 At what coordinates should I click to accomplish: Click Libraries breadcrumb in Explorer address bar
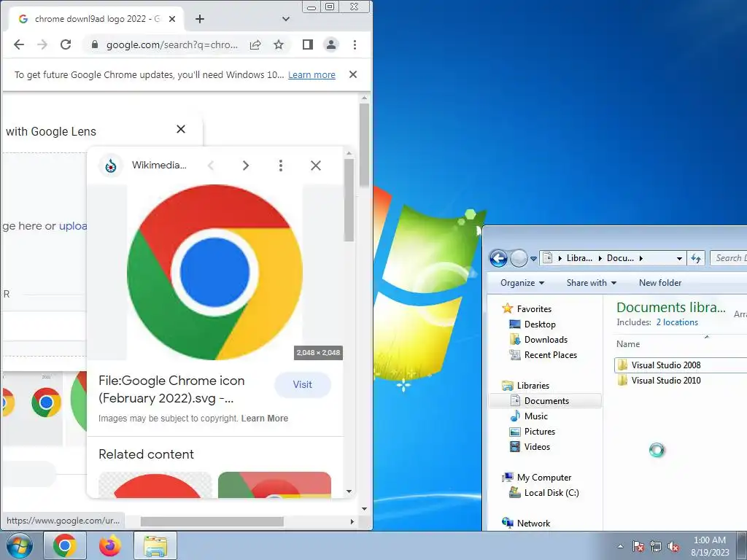(579, 258)
